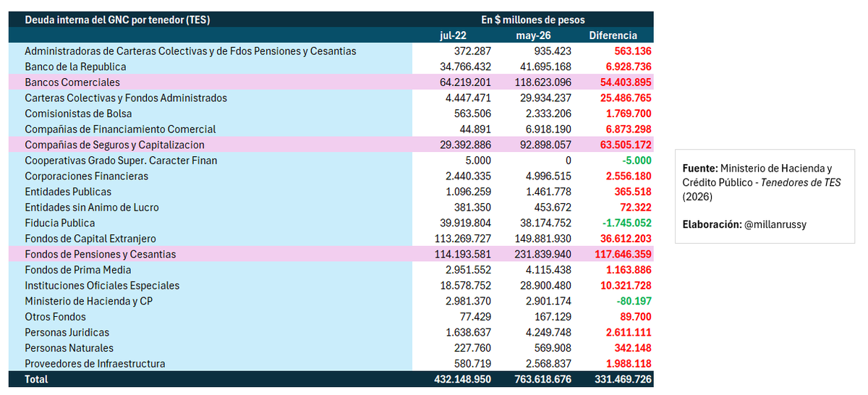This screenshot has height=395, width=868.
Task: Click the difference value 117.646.359
Action: tap(621, 255)
